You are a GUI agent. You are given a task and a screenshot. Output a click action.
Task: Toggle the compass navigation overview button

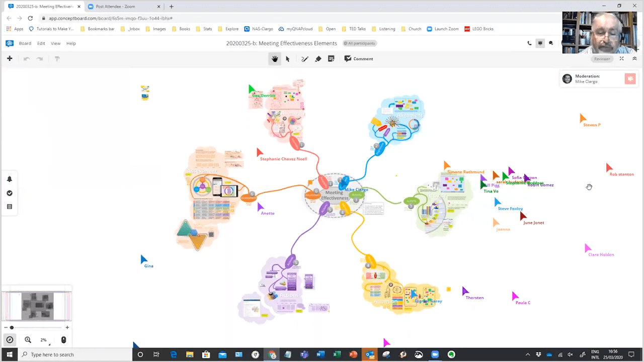click(10, 340)
